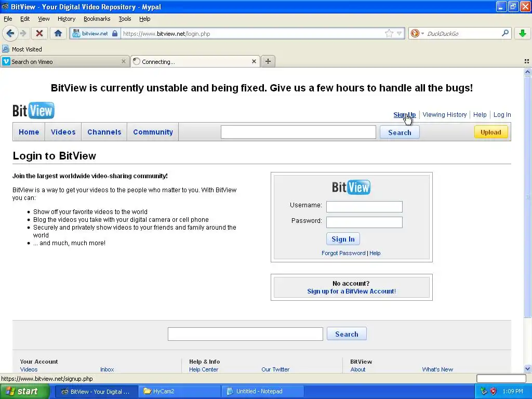Open the address bar history dropdown arrow

(x=400, y=33)
